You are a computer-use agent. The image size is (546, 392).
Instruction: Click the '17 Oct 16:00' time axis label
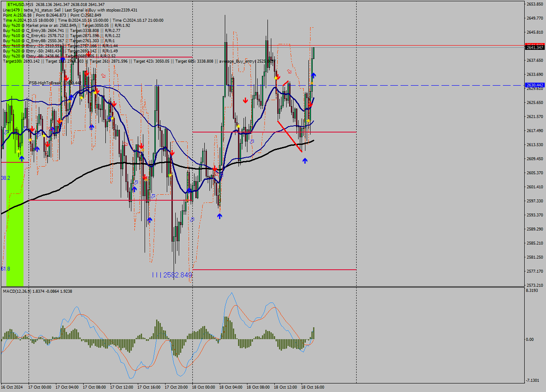pyautogui.click(x=149, y=387)
